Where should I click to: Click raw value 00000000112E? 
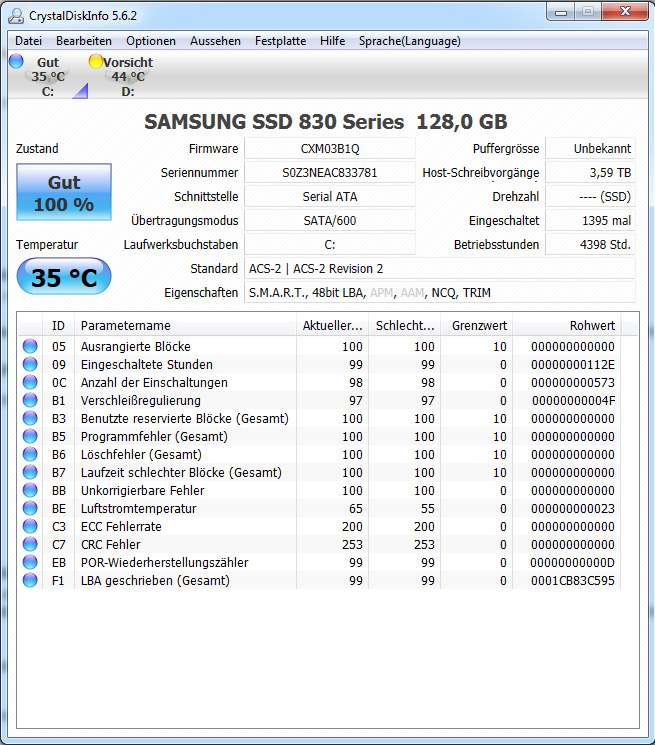pos(572,364)
